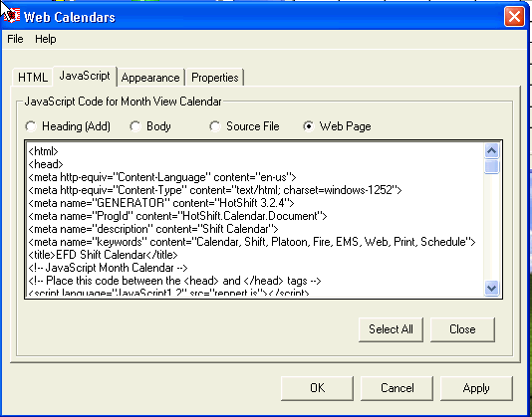Click the Close button in the panel
The width and height of the screenshot is (532, 417).
[x=462, y=329]
